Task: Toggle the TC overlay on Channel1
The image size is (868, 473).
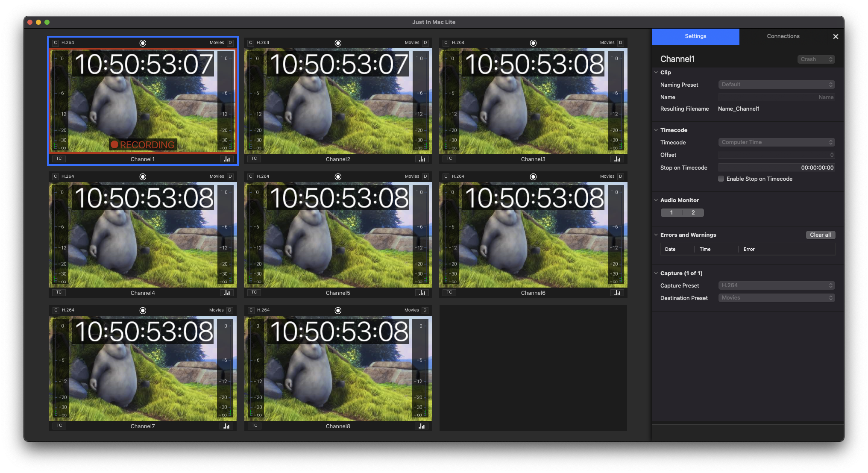Action: (x=59, y=159)
